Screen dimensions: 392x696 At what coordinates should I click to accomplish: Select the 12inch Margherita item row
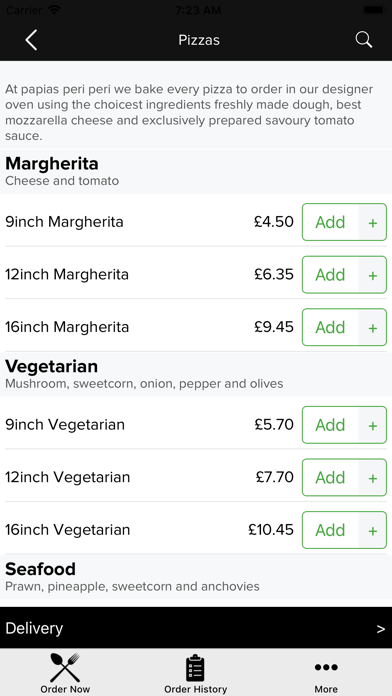click(x=196, y=275)
